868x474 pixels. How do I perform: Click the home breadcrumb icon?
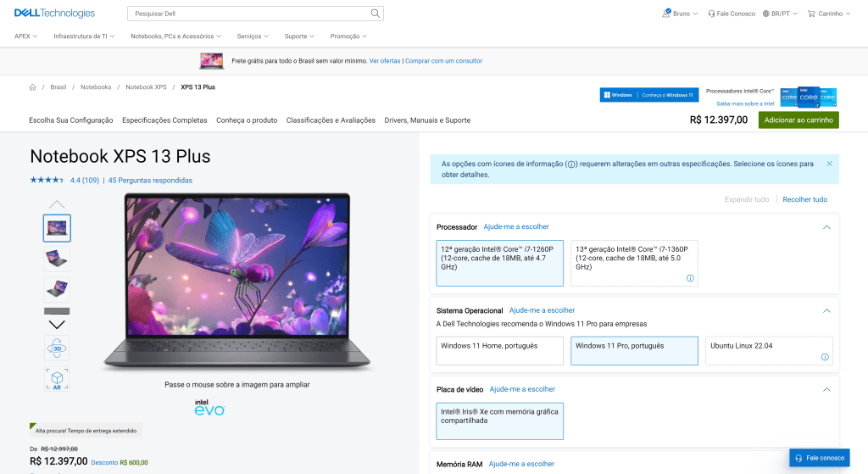pos(33,87)
